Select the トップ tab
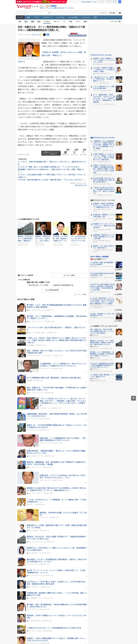The width and height of the screenshot is (138, 644). 20,17
